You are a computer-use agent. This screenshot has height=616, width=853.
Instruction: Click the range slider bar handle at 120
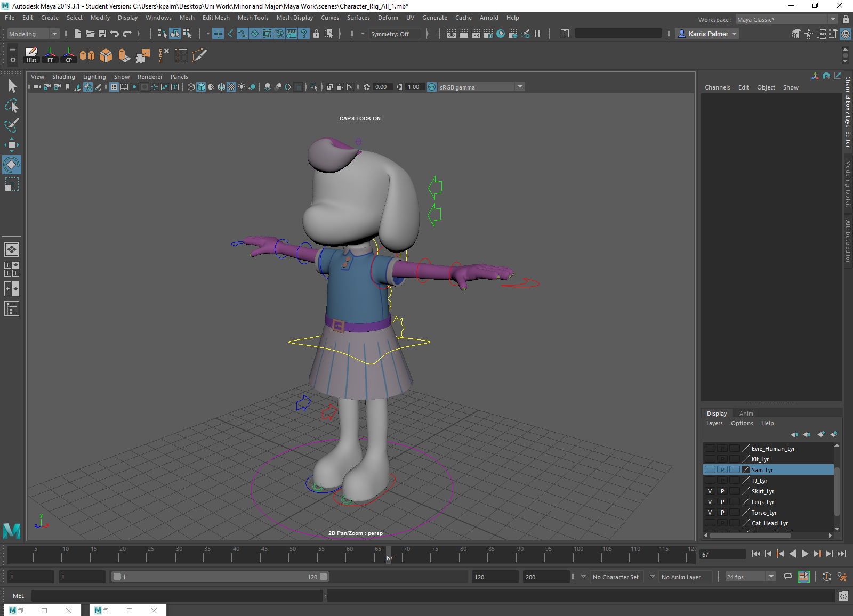pos(324,577)
